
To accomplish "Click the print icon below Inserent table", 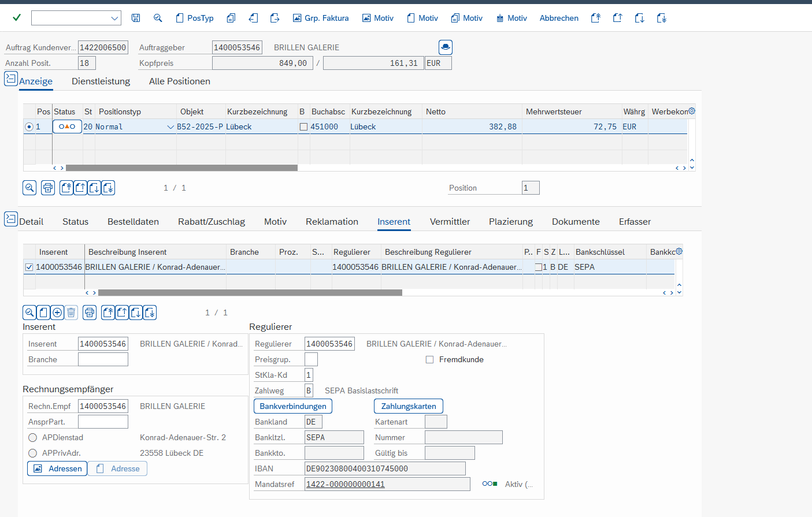I will click(x=90, y=313).
